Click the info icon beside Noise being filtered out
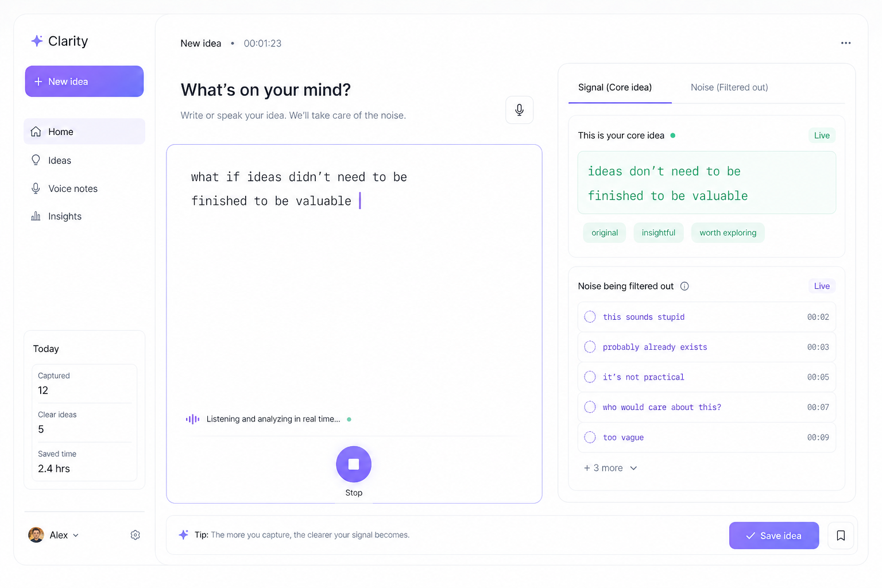This screenshot has width=882, height=588. coord(684,286)
